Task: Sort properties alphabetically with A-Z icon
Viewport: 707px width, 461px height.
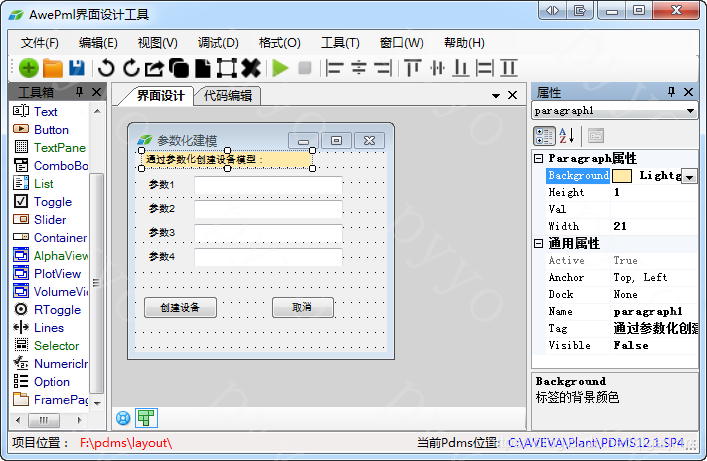Action: click(566, 136)
